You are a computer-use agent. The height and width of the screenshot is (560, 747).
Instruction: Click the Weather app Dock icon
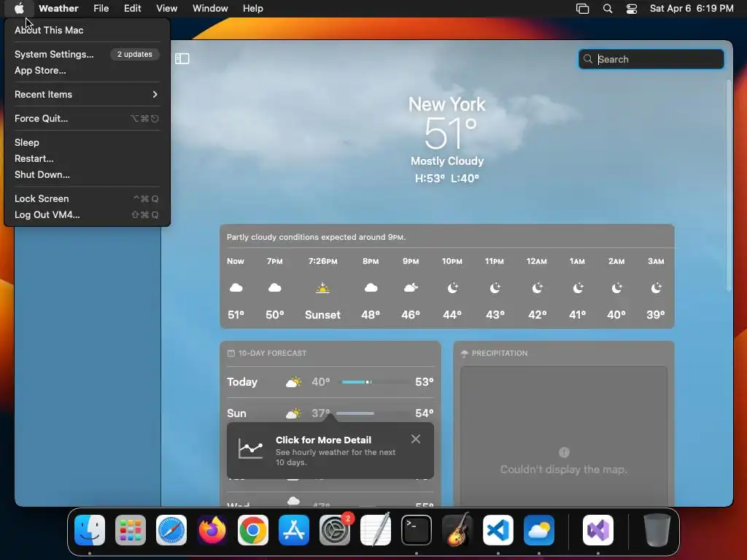pos(539,530)
